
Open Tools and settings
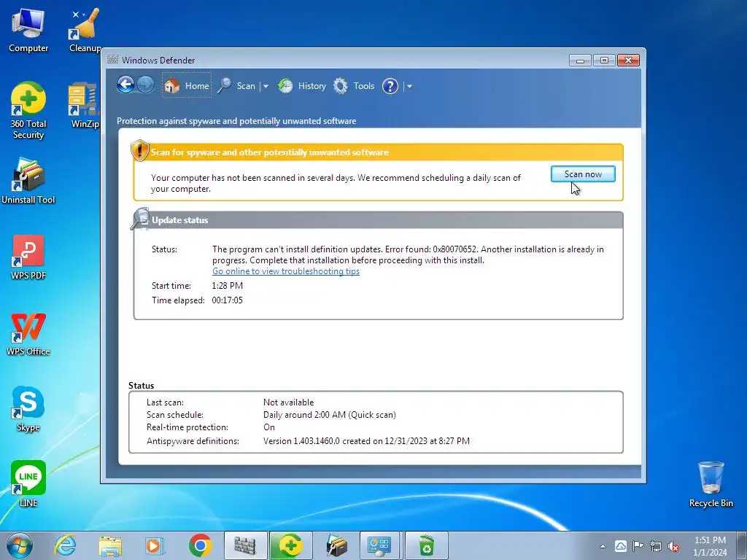[354, 86]
